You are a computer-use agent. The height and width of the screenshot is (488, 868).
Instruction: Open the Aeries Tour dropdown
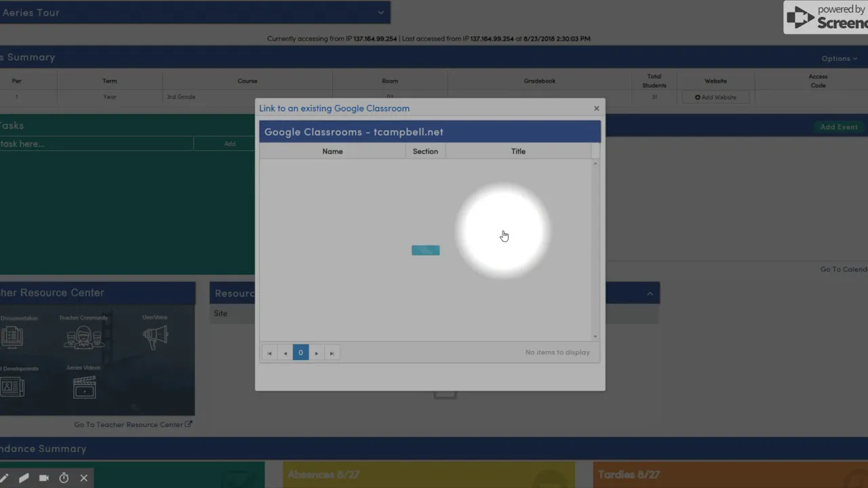point(195,12)
